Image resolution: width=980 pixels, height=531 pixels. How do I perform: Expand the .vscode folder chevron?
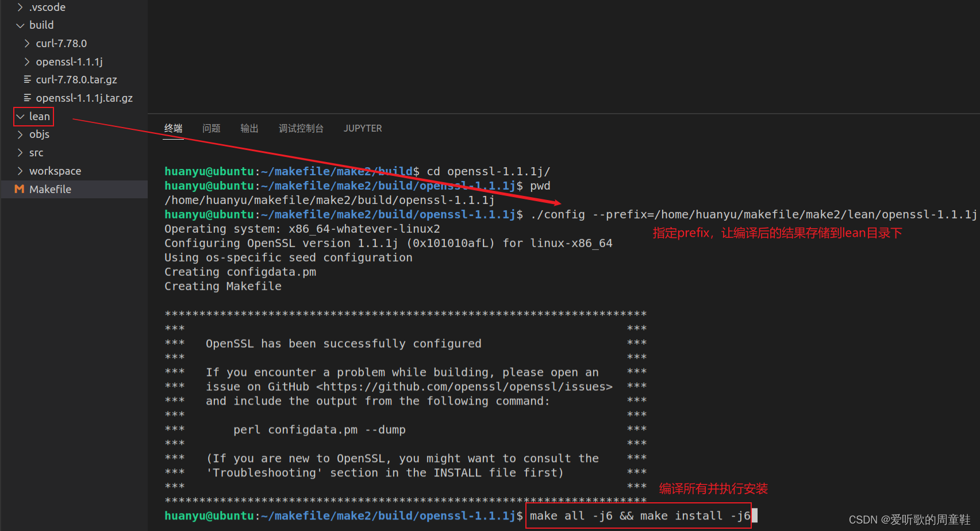[20, 7]
